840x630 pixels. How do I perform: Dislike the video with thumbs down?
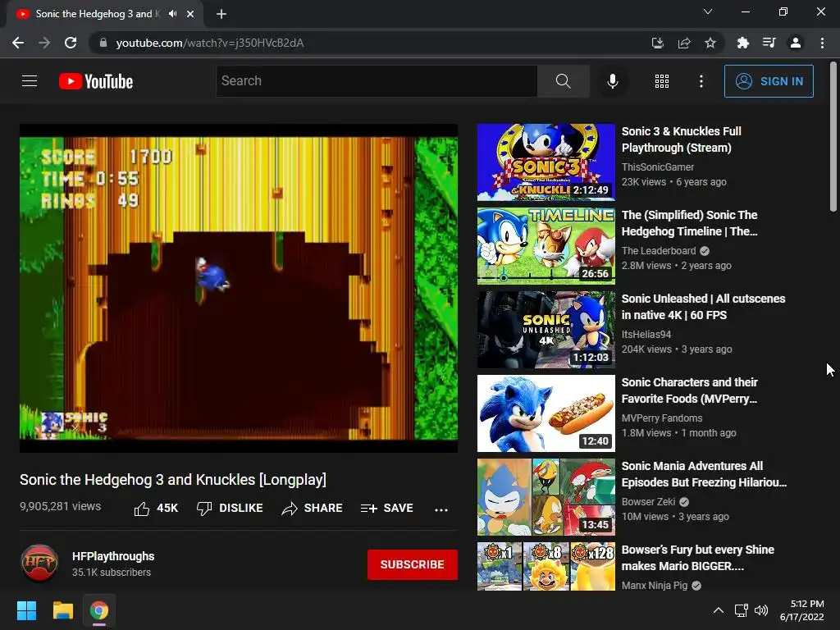[230, 508]
